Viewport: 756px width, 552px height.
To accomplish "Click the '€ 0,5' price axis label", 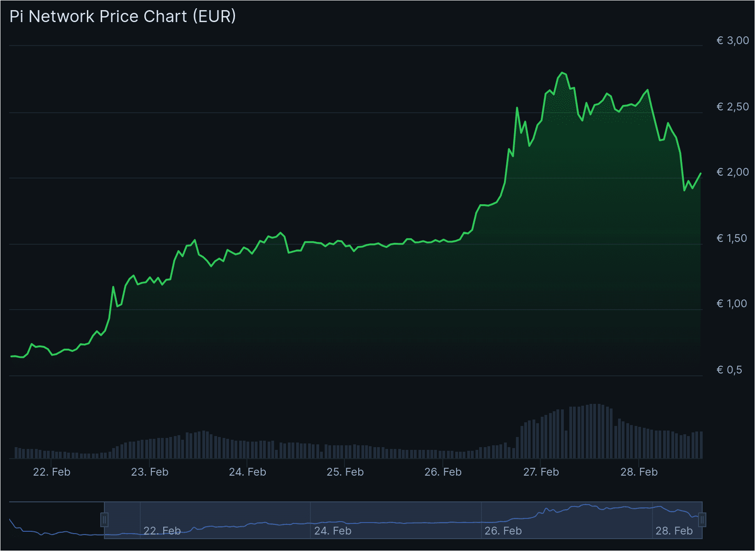I will [729, 370].
